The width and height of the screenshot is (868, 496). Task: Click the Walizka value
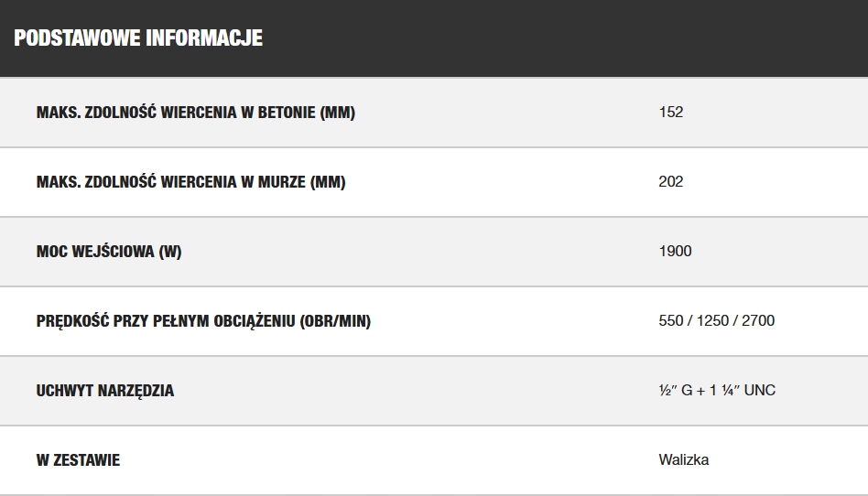[x=684, y=459]
